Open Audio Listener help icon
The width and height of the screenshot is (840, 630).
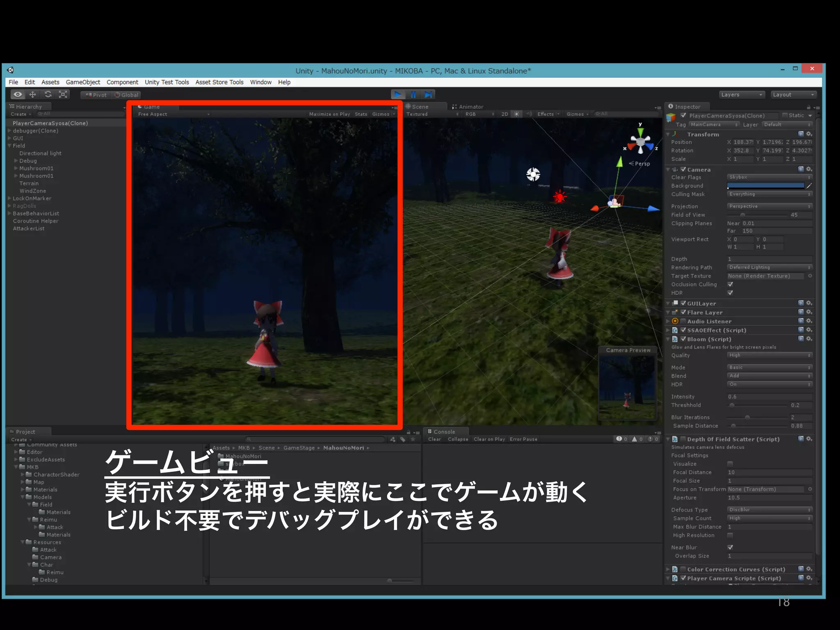[x=801, y=321]
